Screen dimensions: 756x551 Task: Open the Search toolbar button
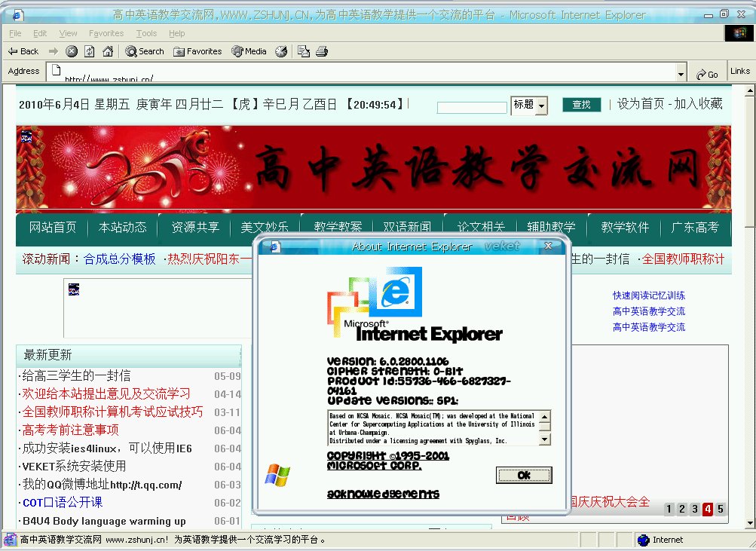(x=144, y=51)
